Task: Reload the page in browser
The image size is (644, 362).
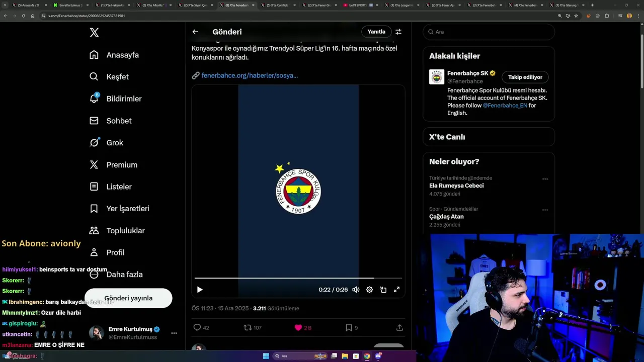Action: [x=23, y=16]
